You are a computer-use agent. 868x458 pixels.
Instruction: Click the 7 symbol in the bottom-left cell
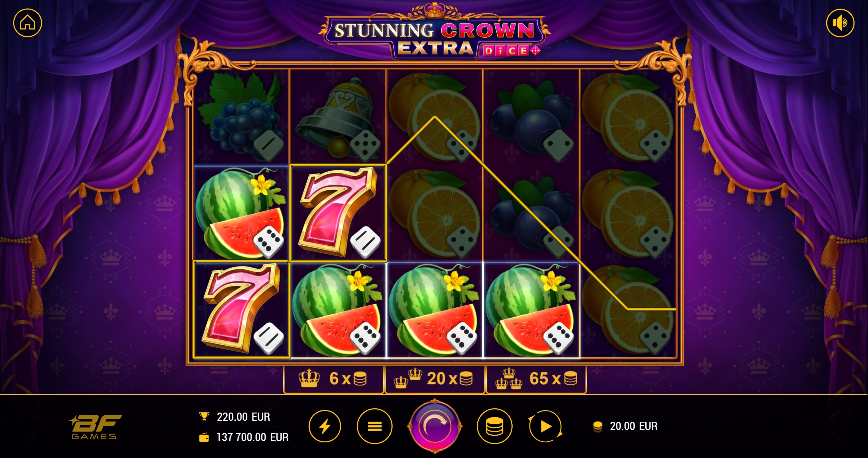click(241, 309)
